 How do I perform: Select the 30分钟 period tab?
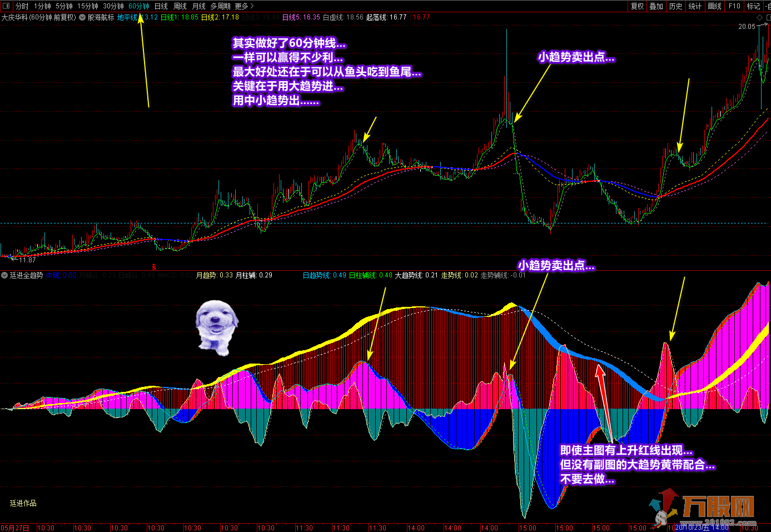pyautogui.click(x=113, y=6)
